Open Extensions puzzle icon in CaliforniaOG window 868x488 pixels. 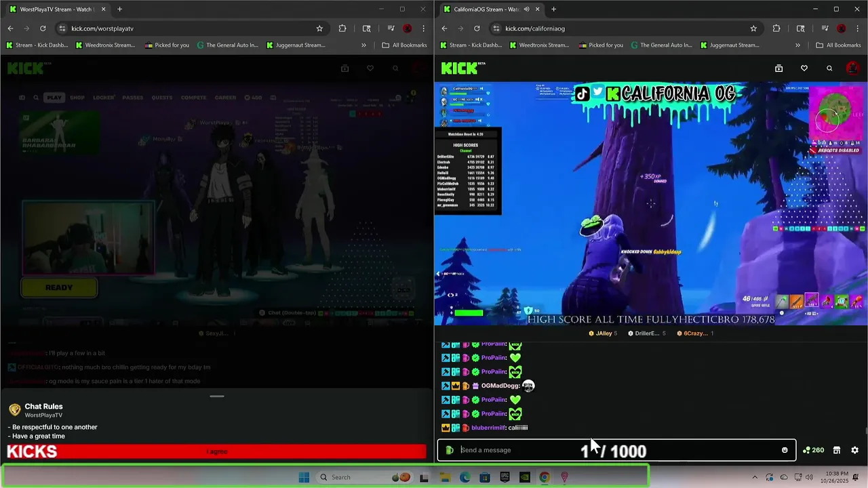click(x=776, y=28)
